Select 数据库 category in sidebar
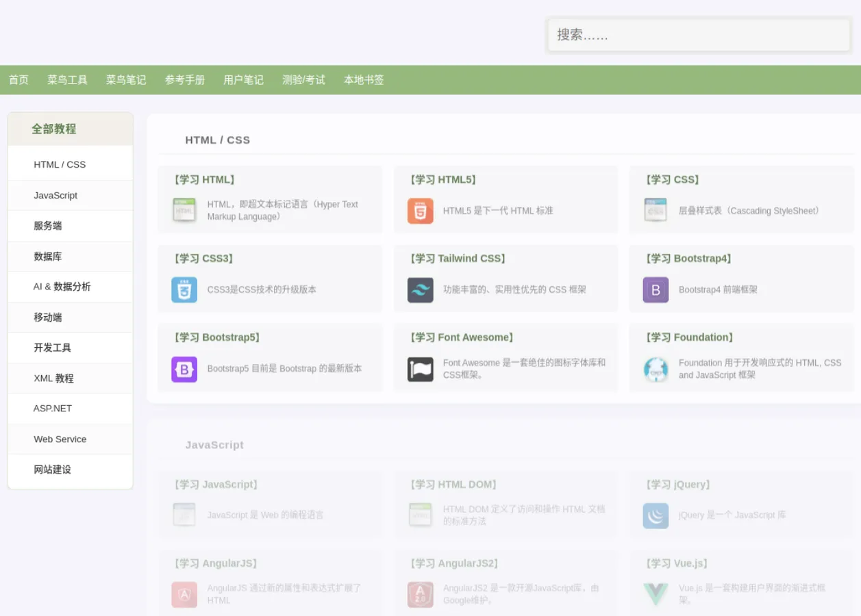This screenshot has height=616, width=861. [70, 257]
